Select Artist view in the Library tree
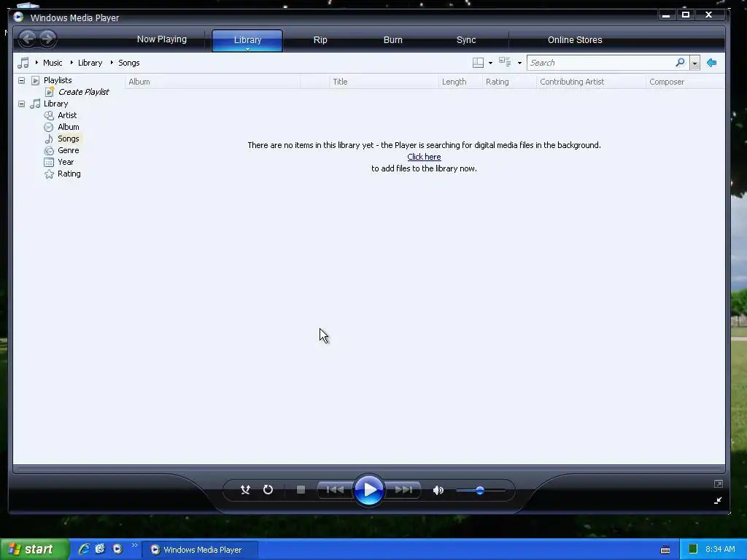 pyautogui.click(x=67, y=115)
